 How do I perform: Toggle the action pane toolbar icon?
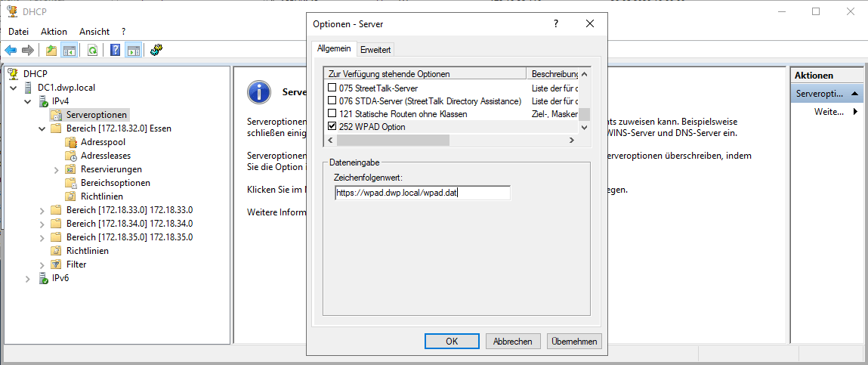[x=134, y=50]
